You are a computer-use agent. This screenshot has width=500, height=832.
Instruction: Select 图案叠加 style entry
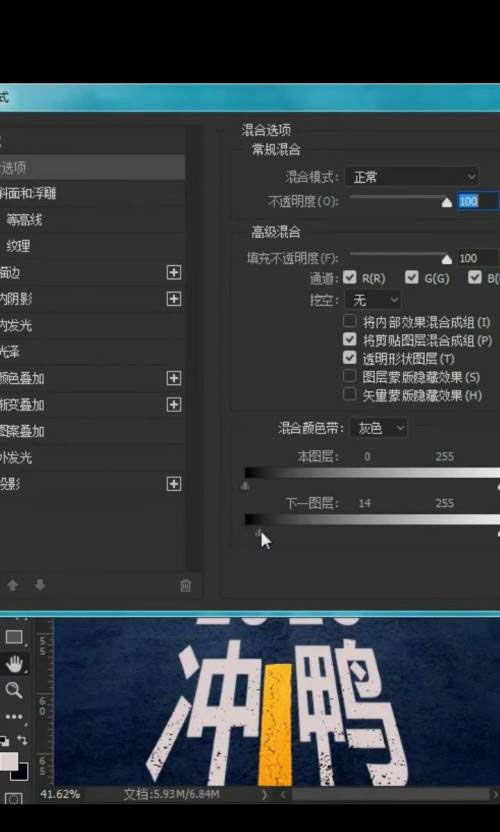point(92,431)
